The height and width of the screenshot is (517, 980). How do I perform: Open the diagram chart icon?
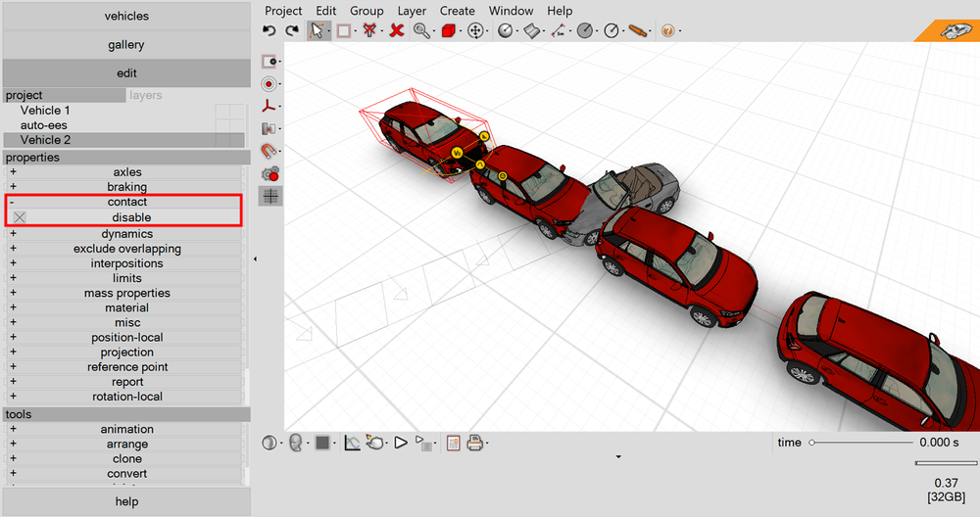[352, 443]
